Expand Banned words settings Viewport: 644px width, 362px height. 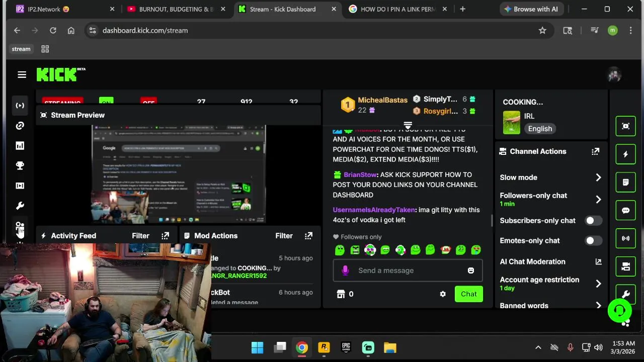coord(598,306)
